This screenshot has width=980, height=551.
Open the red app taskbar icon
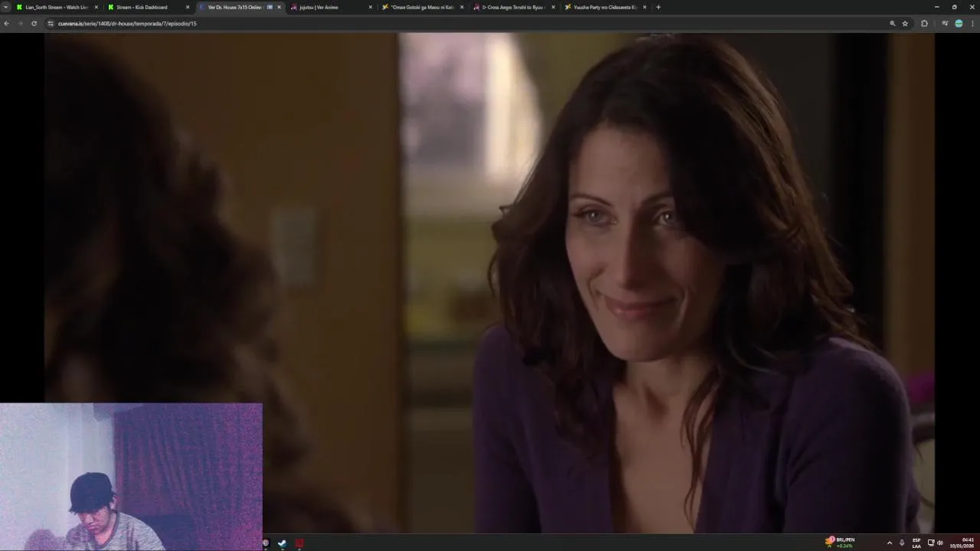(x=299, y=543)
